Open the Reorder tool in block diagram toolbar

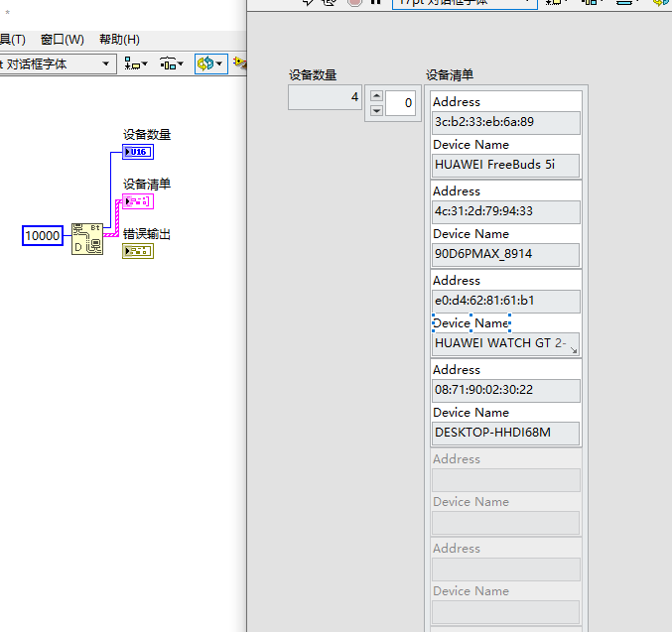210,64
